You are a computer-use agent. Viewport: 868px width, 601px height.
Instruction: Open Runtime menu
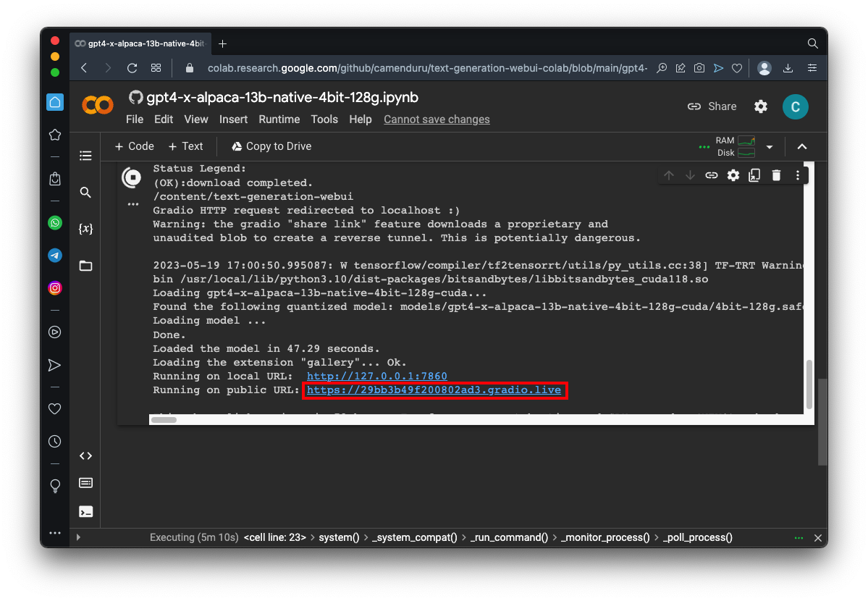point(279,119)
